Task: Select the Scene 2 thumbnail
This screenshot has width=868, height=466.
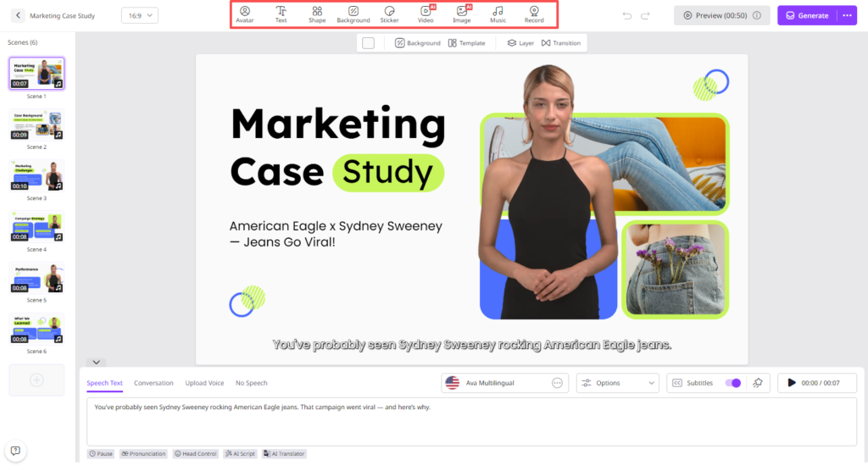Action: coord(36,124)
